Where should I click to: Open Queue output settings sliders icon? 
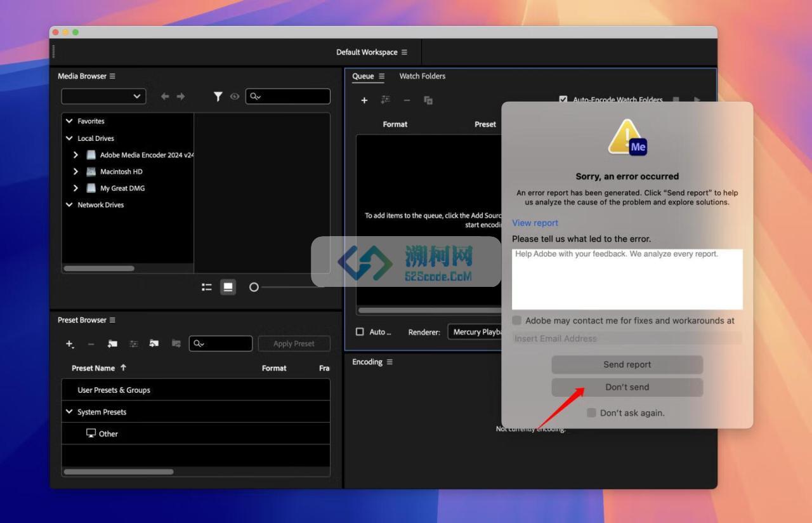pyautogui.click(x=385, y=100)
